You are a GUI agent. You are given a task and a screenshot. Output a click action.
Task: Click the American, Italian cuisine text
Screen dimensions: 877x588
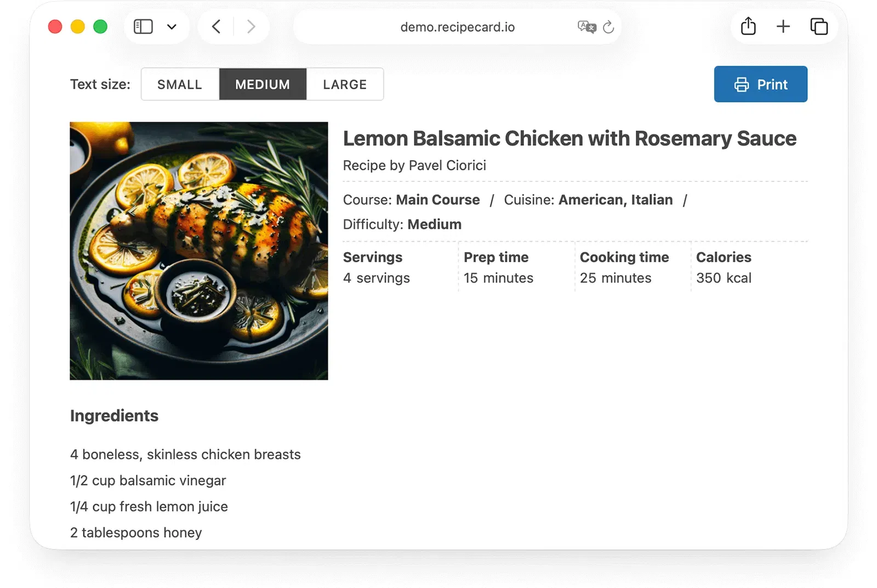(615, 200)
